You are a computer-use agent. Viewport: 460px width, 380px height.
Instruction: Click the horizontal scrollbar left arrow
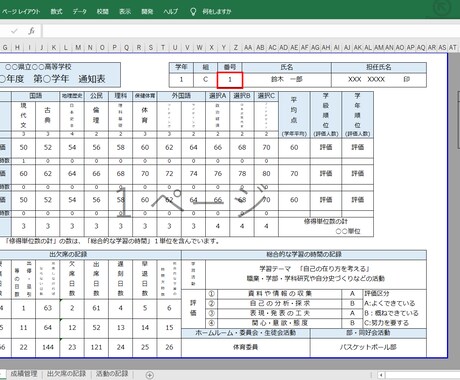[381, 375]
